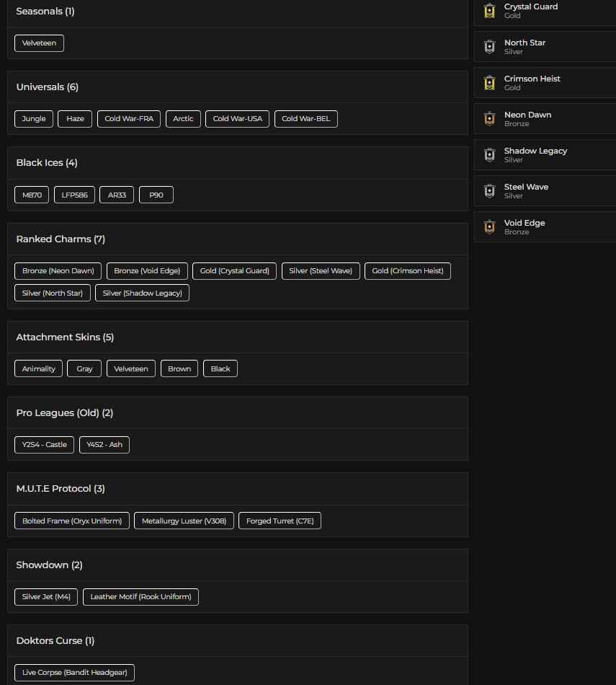Select the Shadow Legacy silver shield icon

click(490, 154)
